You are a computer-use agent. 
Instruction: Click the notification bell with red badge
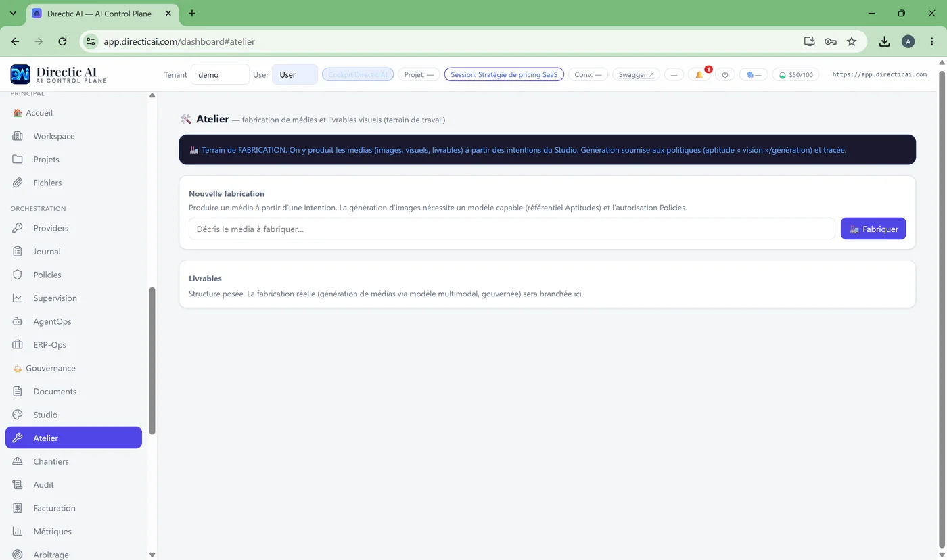click(x=701, y=74)
